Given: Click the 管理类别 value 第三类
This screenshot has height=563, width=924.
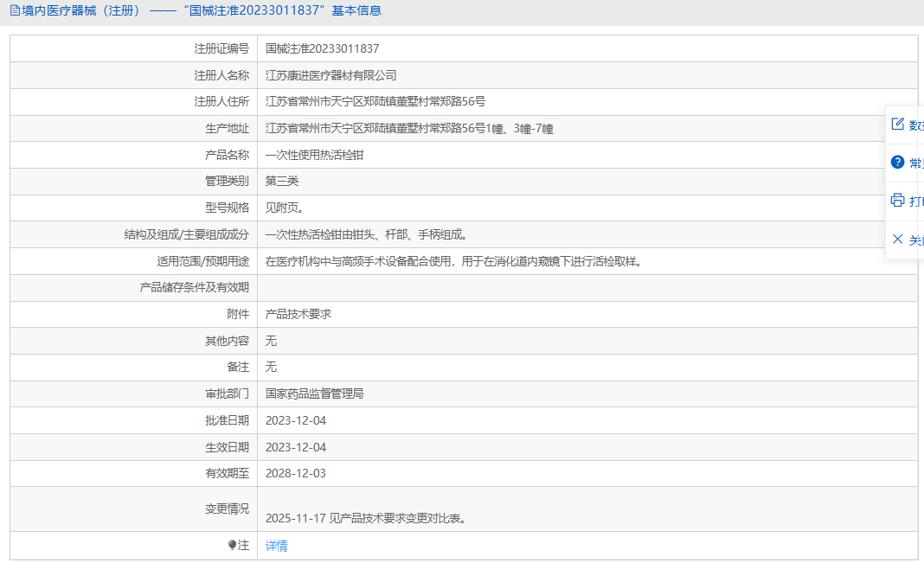Looking at the screenshot, I should click(282, 182).
